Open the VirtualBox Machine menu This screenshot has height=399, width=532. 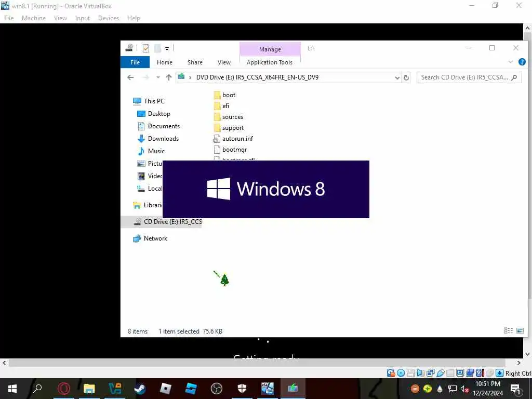click(34, 18)
